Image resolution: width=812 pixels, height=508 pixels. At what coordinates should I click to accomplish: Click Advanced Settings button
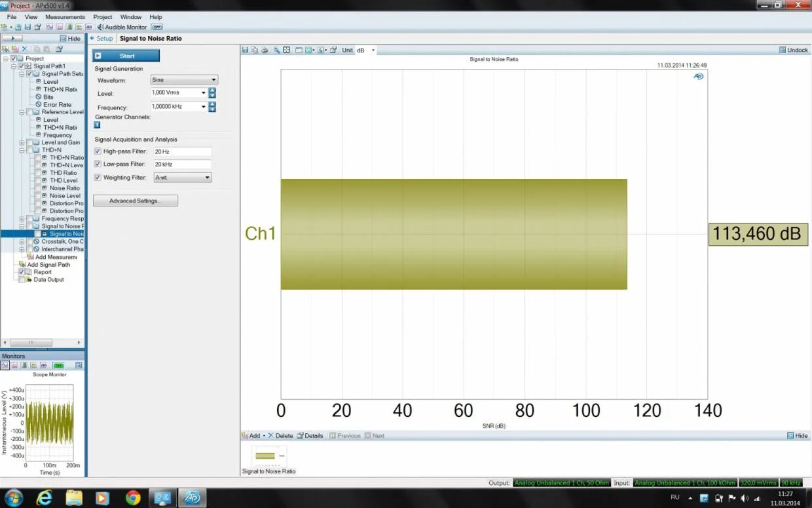135,201
